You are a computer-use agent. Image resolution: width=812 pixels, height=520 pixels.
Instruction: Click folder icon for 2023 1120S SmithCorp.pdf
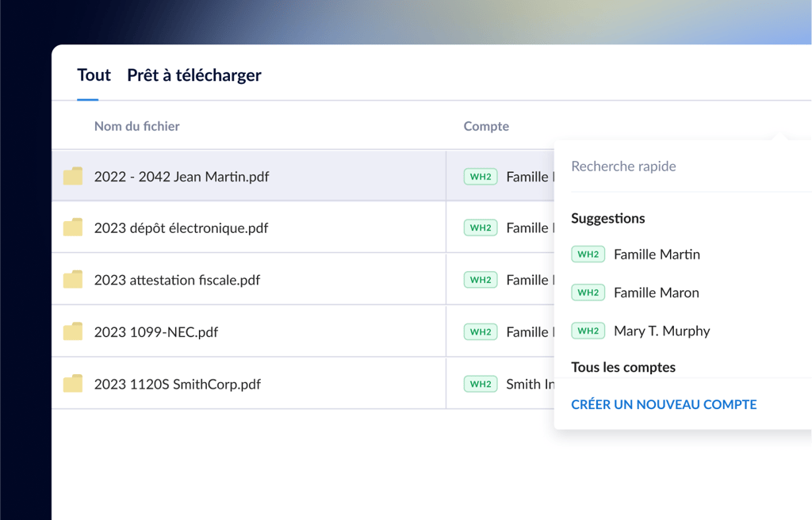click(x=73, y=384)
